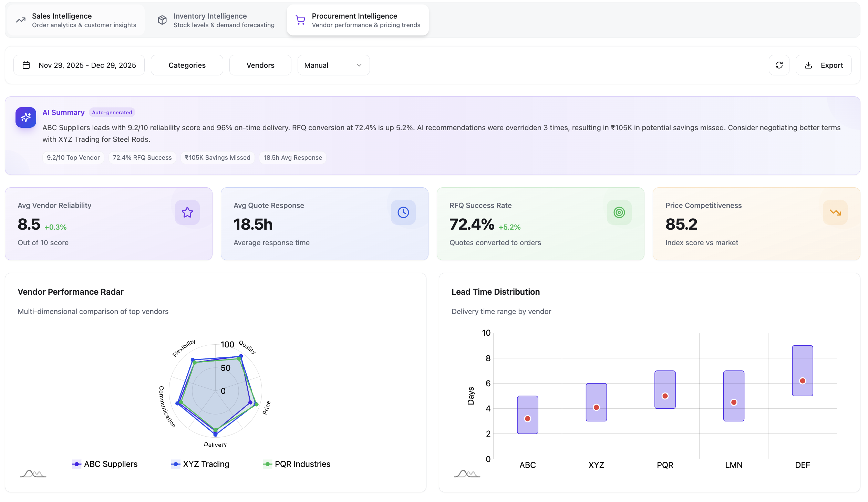Open the date range picker Nov 29 - Dec 29

(79, 65)
